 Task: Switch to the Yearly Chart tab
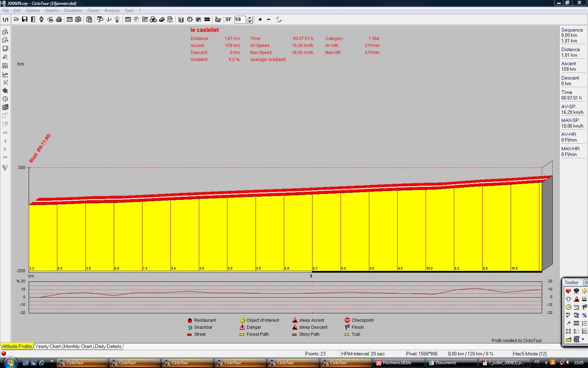(48, 346)
